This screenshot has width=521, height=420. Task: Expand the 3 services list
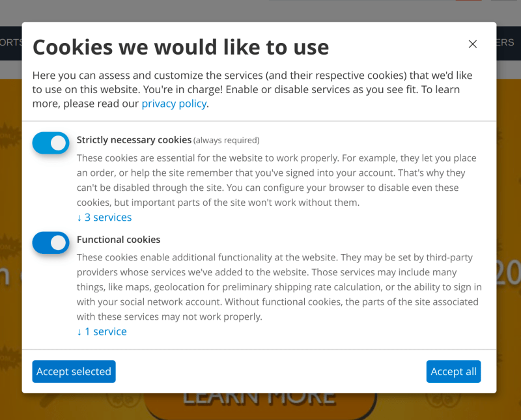pyautogui.click(x=108, y=217)
